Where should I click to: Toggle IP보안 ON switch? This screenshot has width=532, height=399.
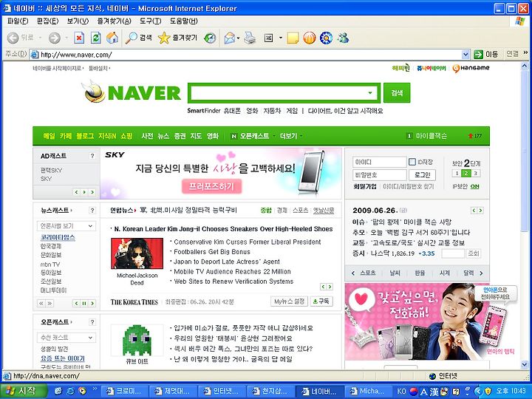click(474, 186)
